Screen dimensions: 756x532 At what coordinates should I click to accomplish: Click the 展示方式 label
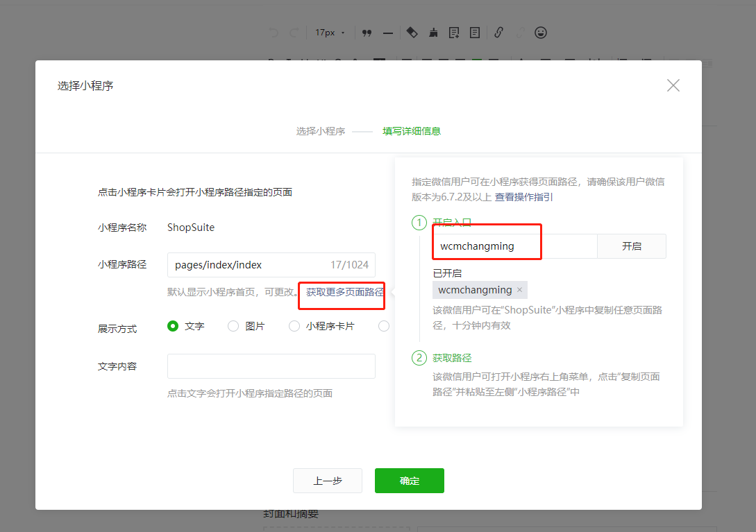tap(117, 329)
